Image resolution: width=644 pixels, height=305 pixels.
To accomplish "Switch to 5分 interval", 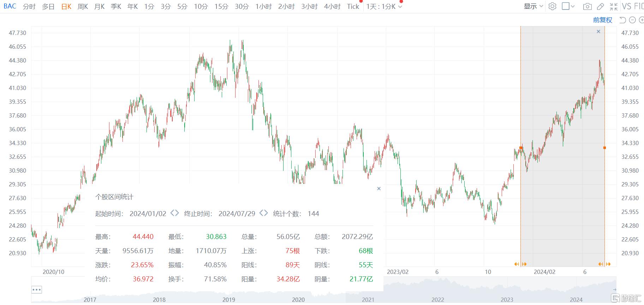I will pos(182,6).
